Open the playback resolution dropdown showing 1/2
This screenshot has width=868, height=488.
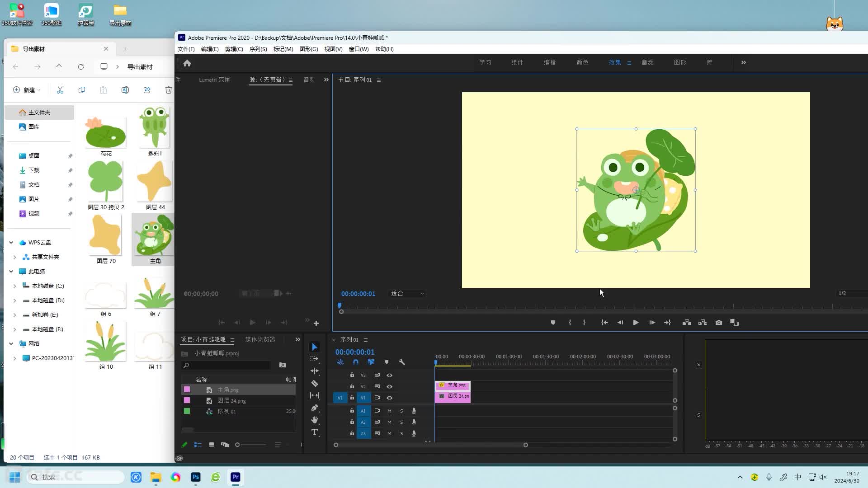(852, 294)
